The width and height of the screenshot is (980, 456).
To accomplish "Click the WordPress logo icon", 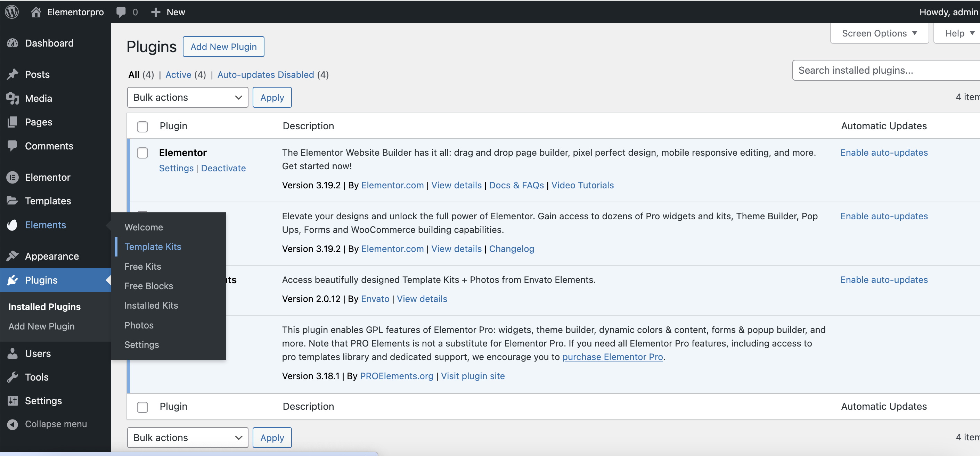I will click(x=12, y=12).
